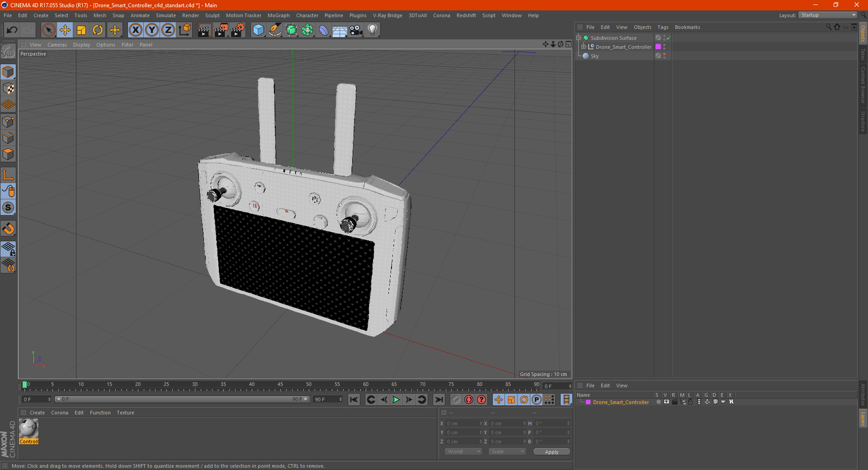The image size is (868, 470).
Task: Select the Scale tool icon
Action: [81, 30]
